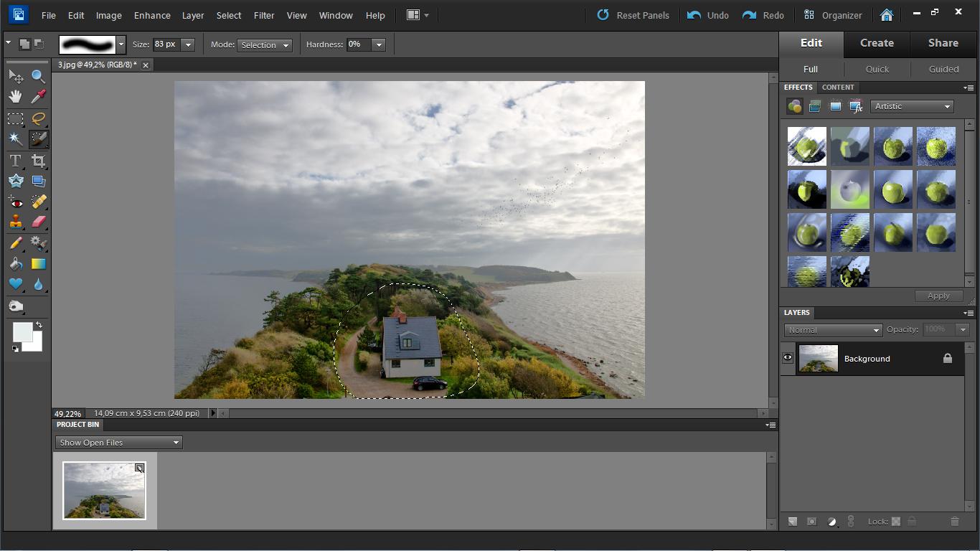Choose the Crop tool
This screenshot has width=980, height=551.
pos(38,161)
